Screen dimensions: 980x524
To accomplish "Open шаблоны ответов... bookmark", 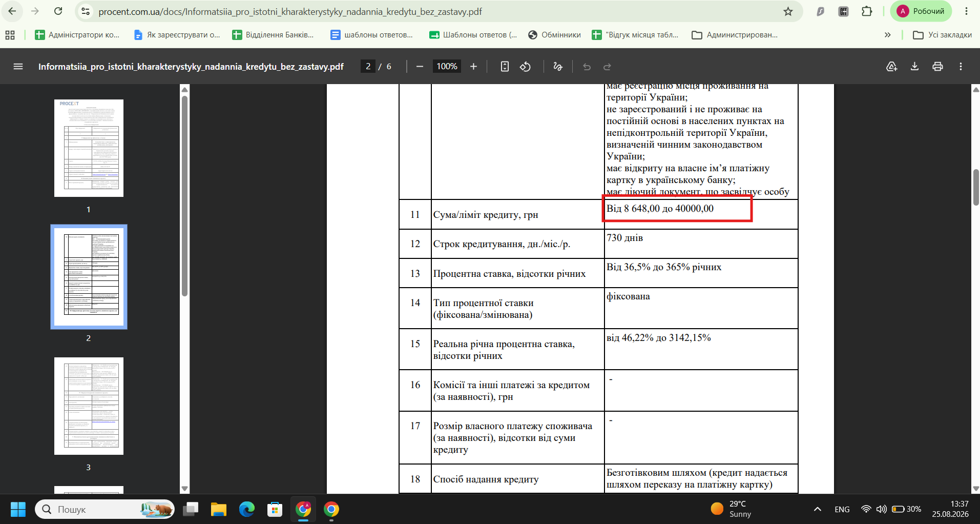I will click(372, 35).
